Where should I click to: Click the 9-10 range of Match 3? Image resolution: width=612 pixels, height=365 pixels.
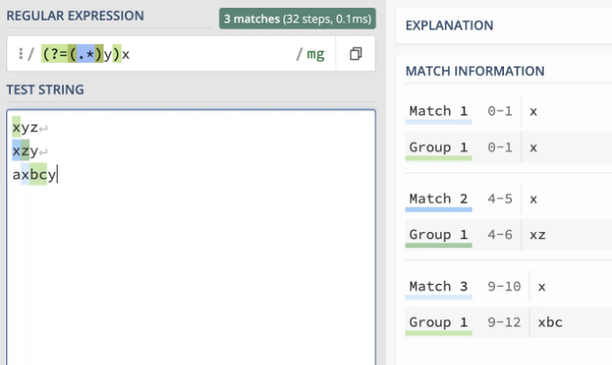point(504,287)
